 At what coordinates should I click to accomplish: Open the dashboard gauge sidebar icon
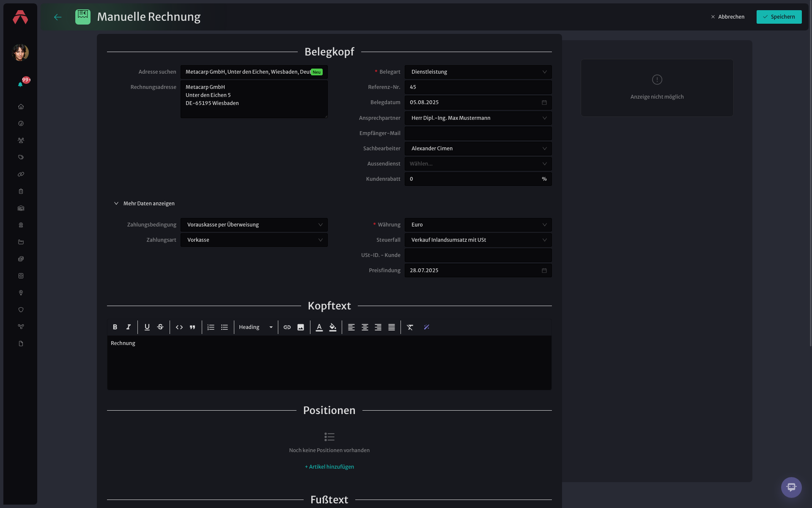pos(21,124)
